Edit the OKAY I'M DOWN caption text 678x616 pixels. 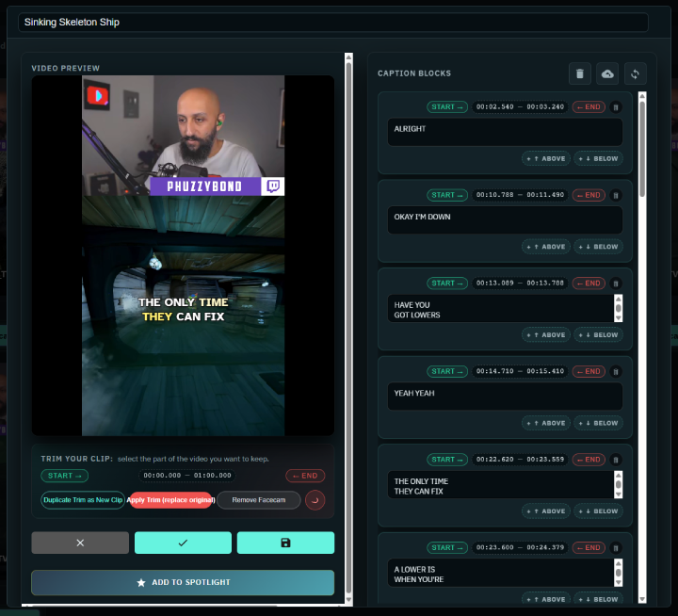pos(505,220)
